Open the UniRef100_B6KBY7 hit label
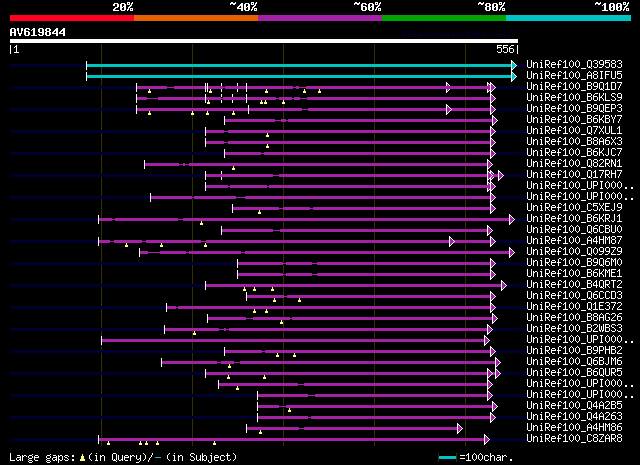The image size is (640, 465). click(x=574, y=120)
